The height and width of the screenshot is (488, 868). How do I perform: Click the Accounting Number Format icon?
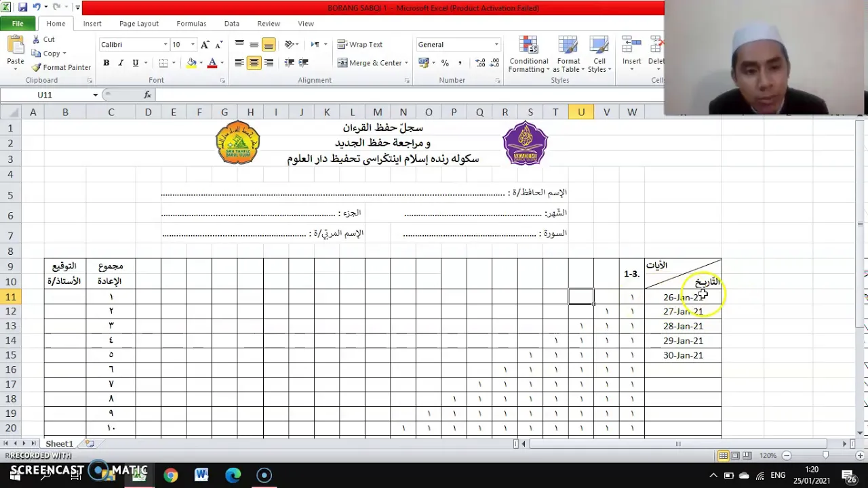tap(423, 62)
